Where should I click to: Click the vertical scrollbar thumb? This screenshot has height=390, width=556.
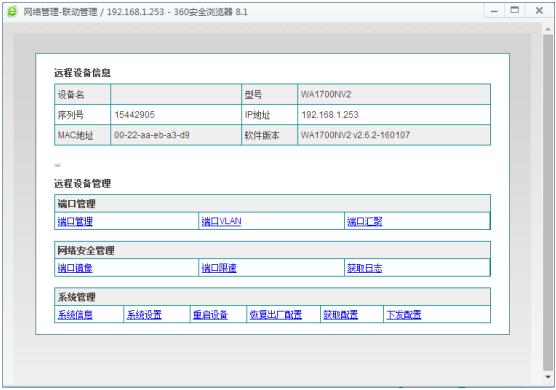[548, 202]
